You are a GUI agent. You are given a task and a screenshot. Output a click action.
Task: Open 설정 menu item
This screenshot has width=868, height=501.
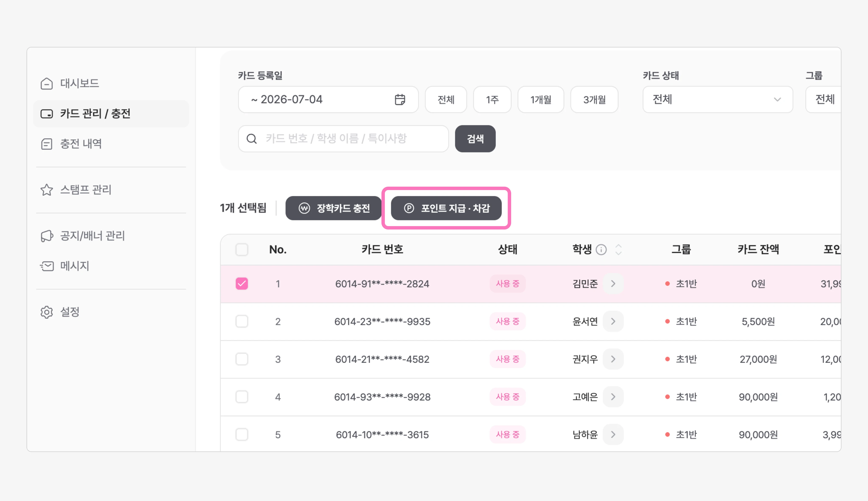111,312
